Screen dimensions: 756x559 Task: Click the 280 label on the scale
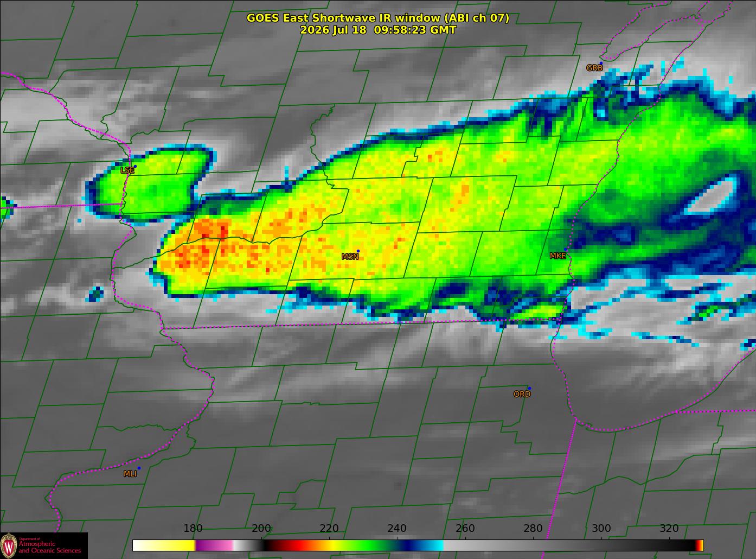coord(533,529)
